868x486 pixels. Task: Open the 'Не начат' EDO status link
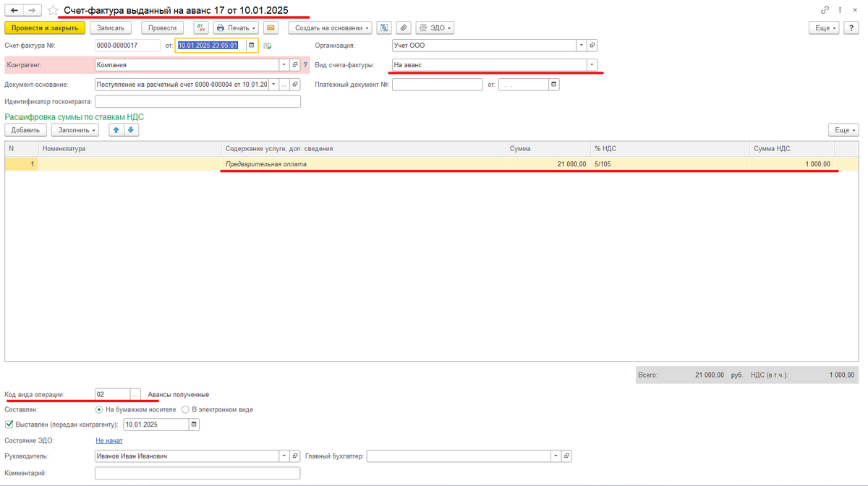(109, 440)
